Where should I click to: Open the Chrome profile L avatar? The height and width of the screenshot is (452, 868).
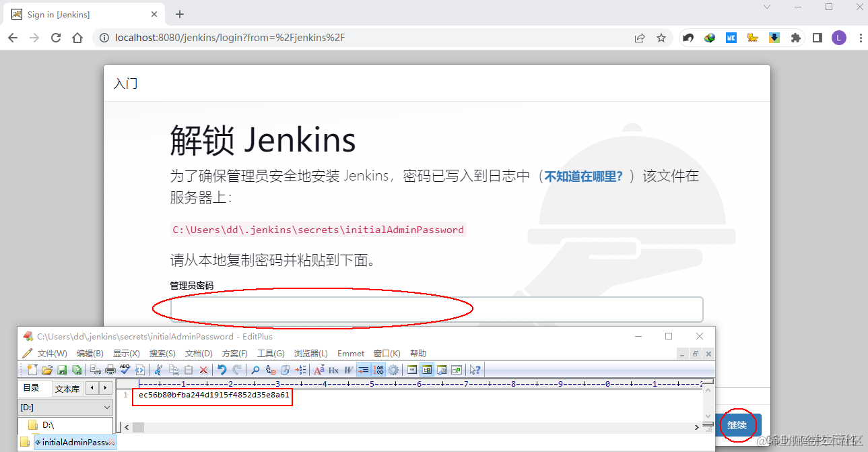[x=838, y=38]
